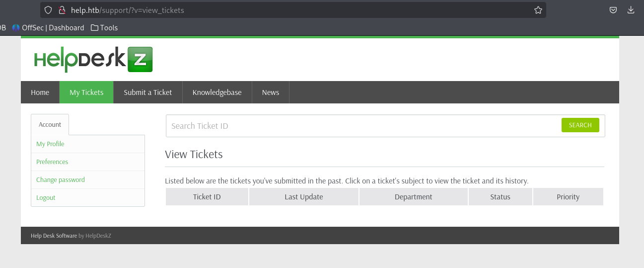Open the Tools bookmarks folder
Image resolution: width=644 pixels, height=268 pixels.
point(104,28)
